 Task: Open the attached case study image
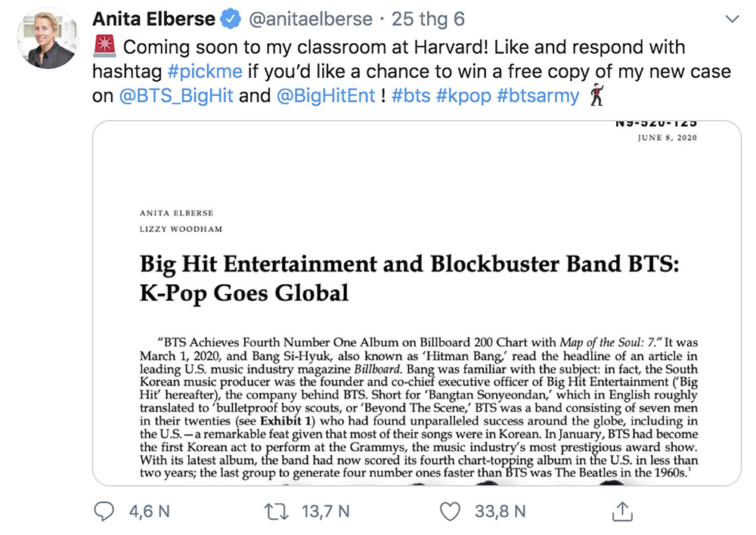point(417,302)
